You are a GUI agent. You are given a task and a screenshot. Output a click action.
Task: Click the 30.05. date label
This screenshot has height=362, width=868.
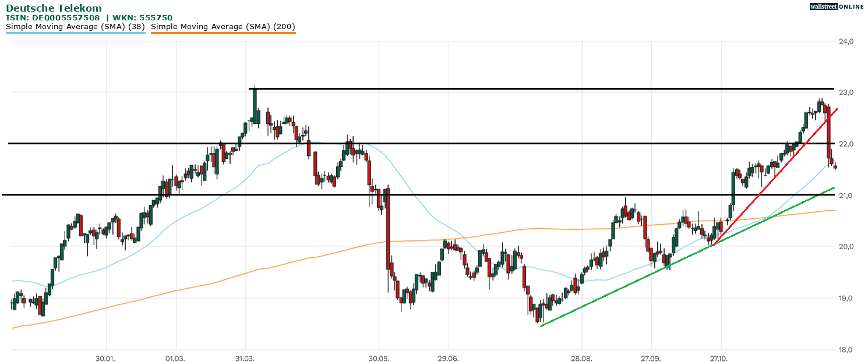pos(379,357)
